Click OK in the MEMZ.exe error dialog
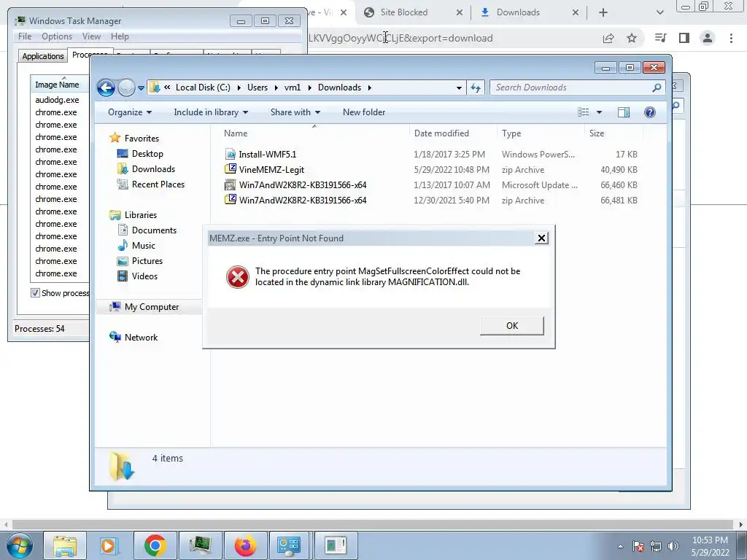The width and height of the screenshot is (747, 560). [511, 326]
